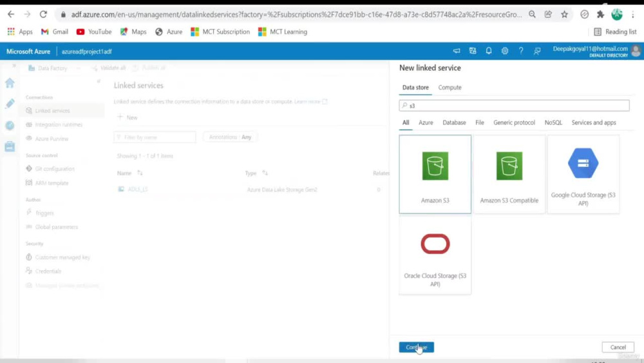The width and height of the screenshot is (644, 363).
Task: Reload the page with the refresh icon
Action: click(43, 14)
